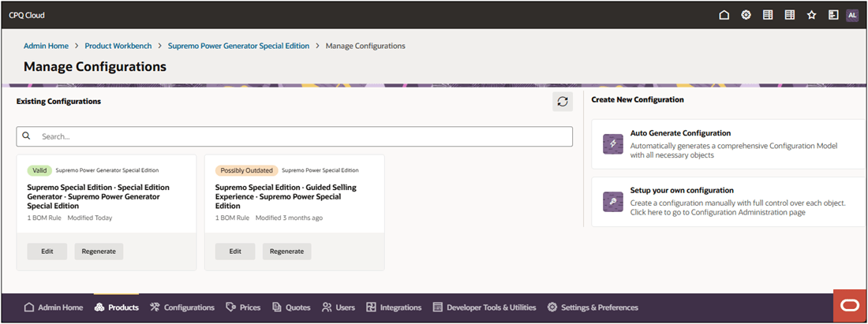Click the Existing Configurations section heading
The image size is (868, 324).
point(58,102)
